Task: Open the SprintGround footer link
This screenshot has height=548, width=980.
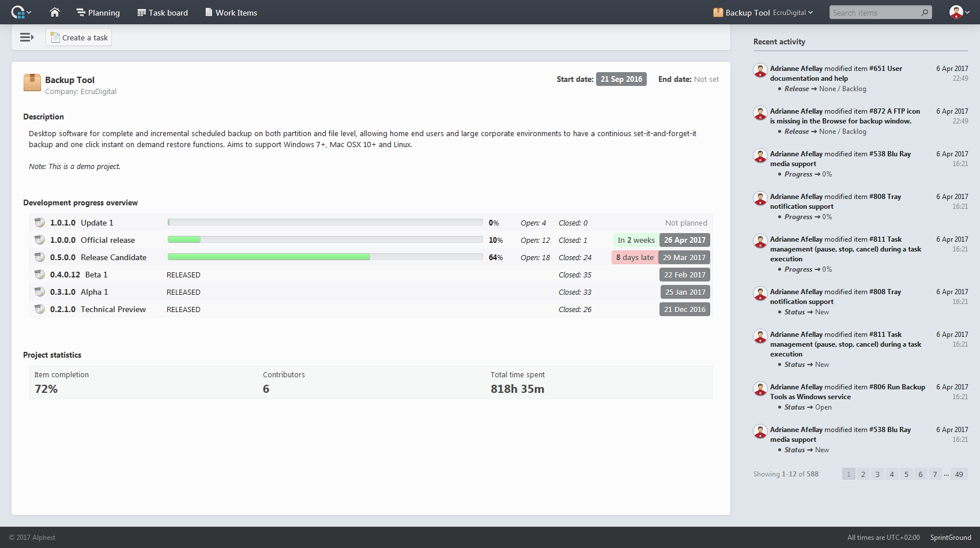Action: coord(951,538)
